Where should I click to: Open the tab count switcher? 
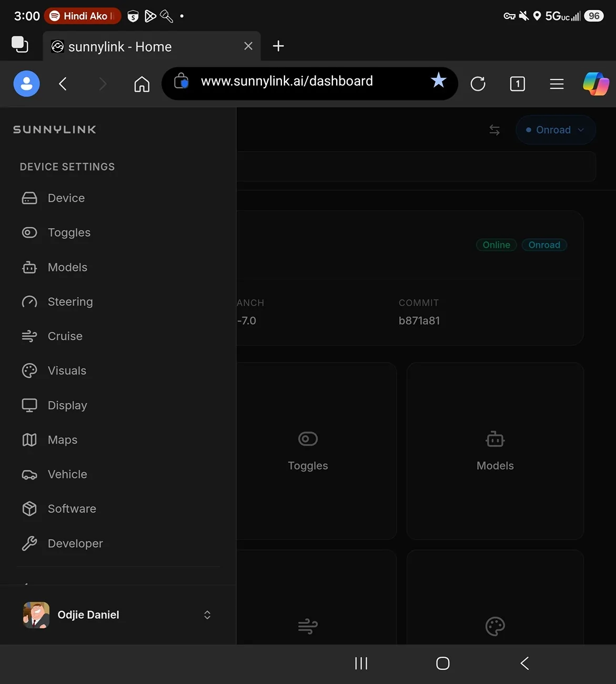pos(518,84)
